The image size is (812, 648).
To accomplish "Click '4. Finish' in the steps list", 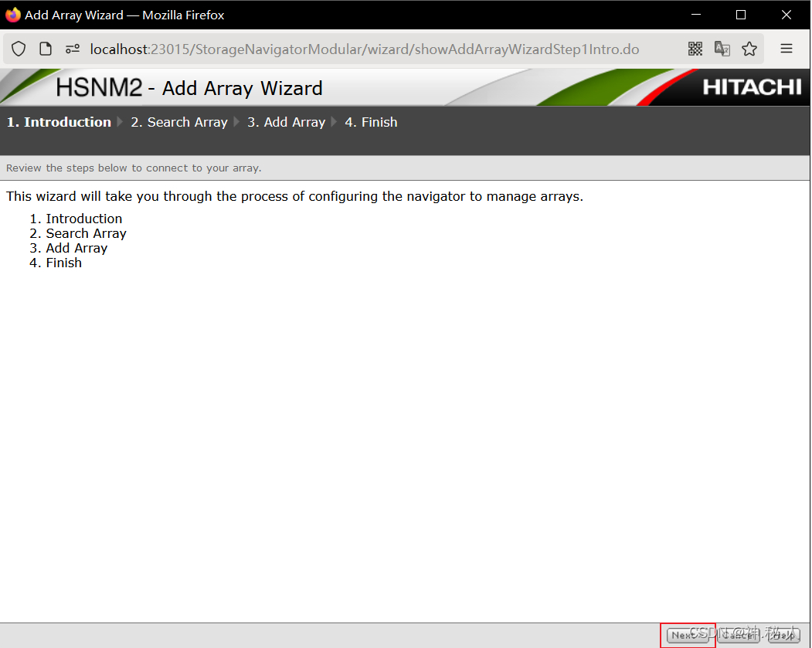I will coord(56,263).
